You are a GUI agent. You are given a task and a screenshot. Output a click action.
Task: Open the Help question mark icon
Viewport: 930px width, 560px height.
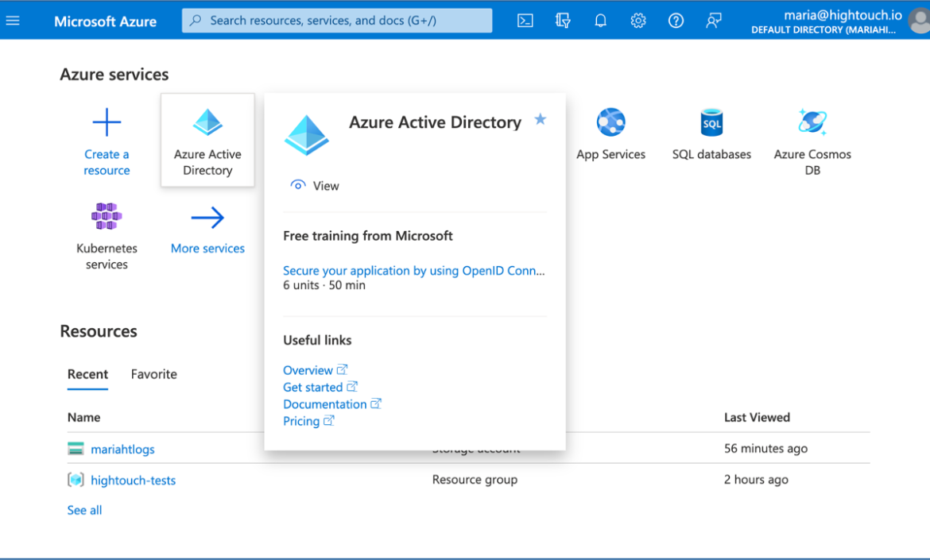tap(676, 21)
